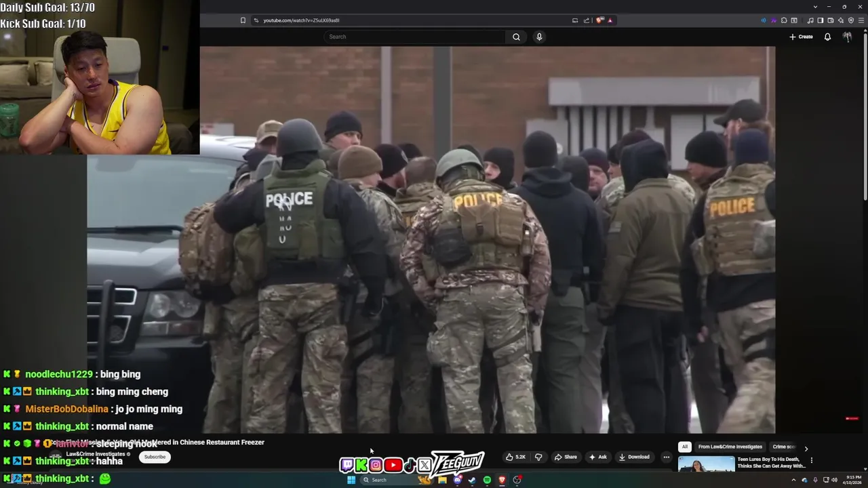Click the purple extension icon in toolbar
The height and width of the screenshot is (488, 868).
(x=774, y=20)
